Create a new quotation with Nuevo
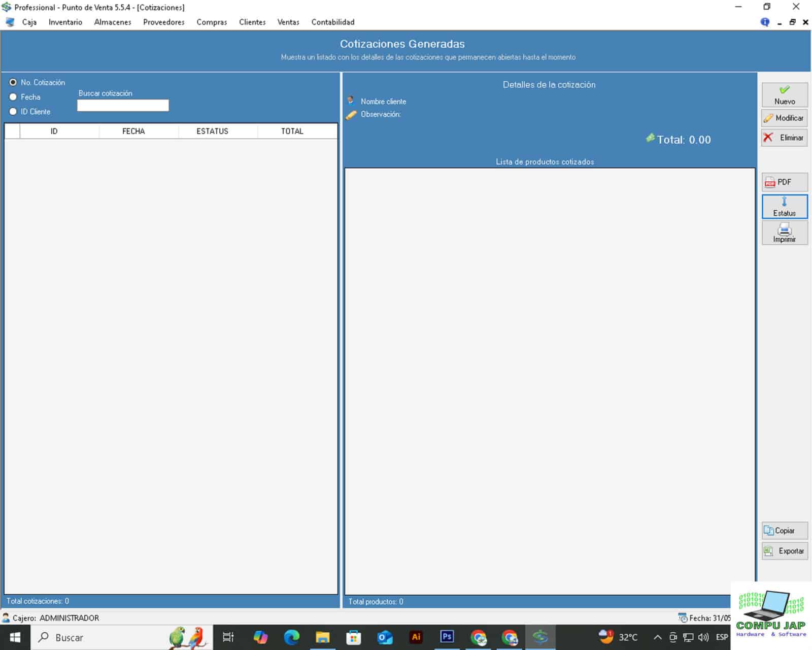The image size is (812, 650). click(785, 95)
